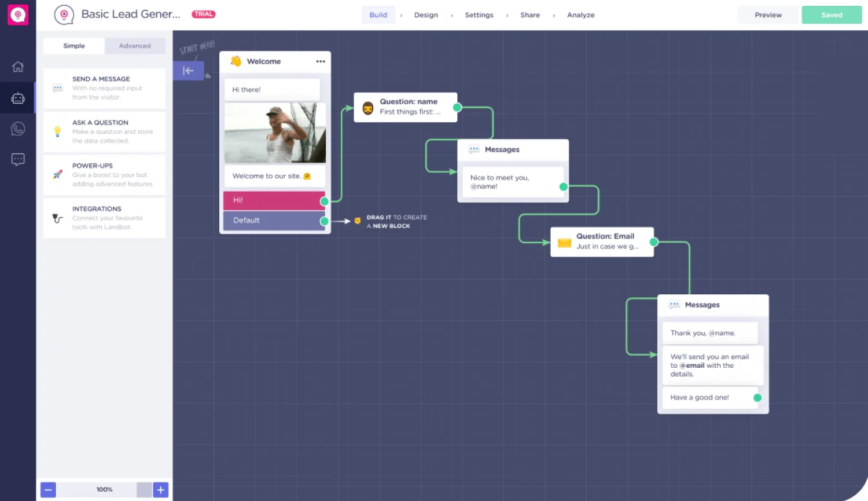Click the waving man image thumbnail
This screenshot has height=501, width=868.
tap(275, 133)
